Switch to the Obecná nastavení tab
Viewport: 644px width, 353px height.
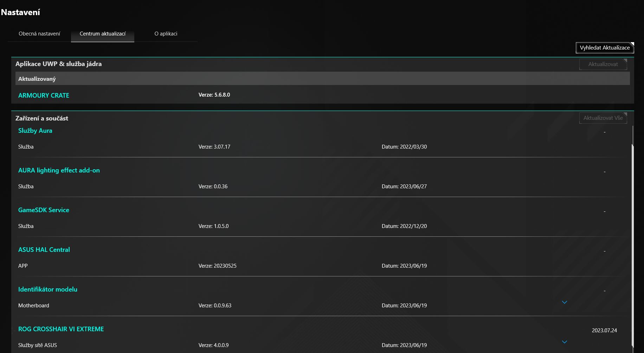(39, 34)
